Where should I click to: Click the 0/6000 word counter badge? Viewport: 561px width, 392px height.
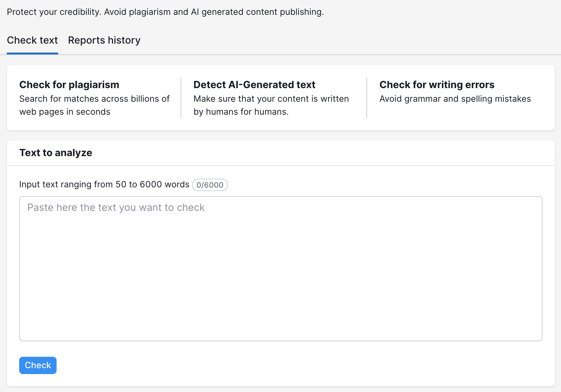pyautogui.click(x=210, y=185)
